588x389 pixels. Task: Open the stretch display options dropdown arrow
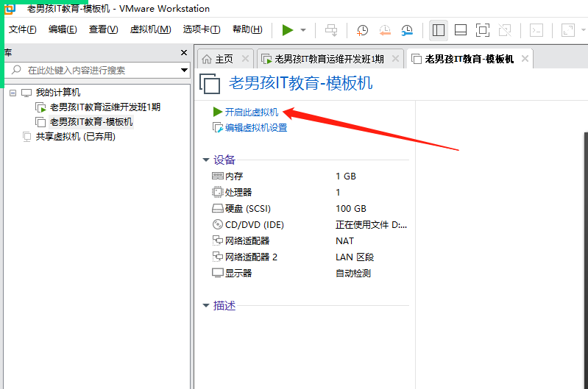(583, 30)
